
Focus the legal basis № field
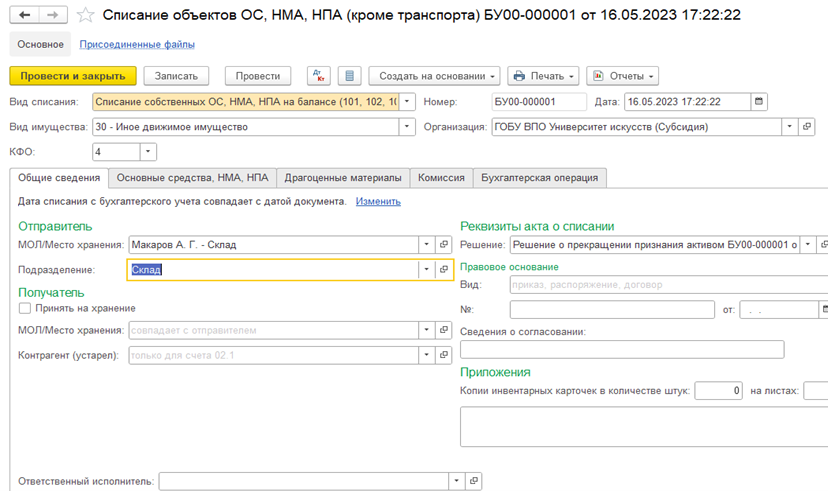612,310
